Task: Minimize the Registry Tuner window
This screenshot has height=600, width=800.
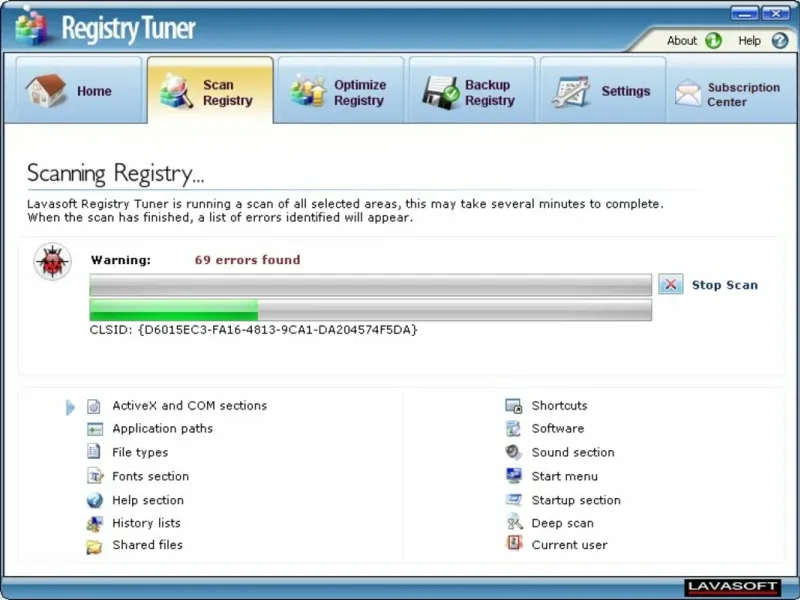Action: [744, 13]
